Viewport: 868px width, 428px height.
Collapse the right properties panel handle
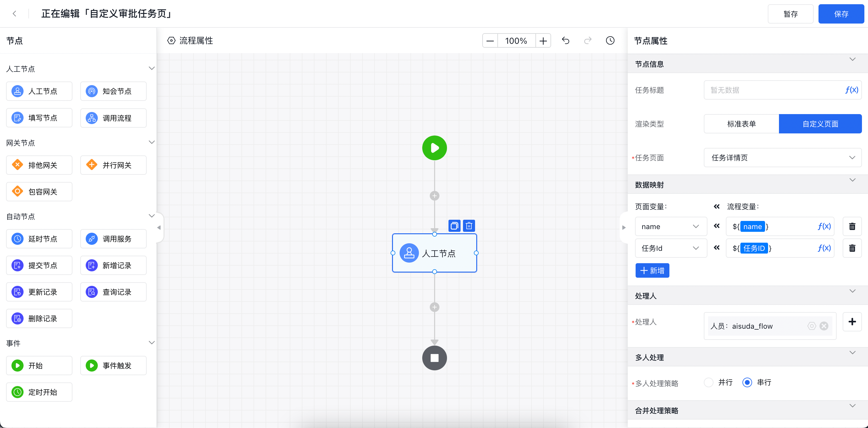(x=624, y=228)
